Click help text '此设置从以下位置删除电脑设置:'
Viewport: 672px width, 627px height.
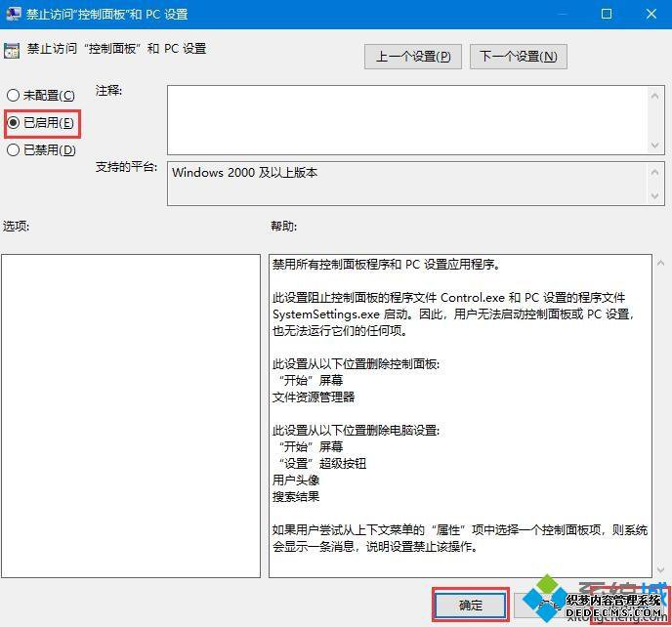(x=356, y=431)
